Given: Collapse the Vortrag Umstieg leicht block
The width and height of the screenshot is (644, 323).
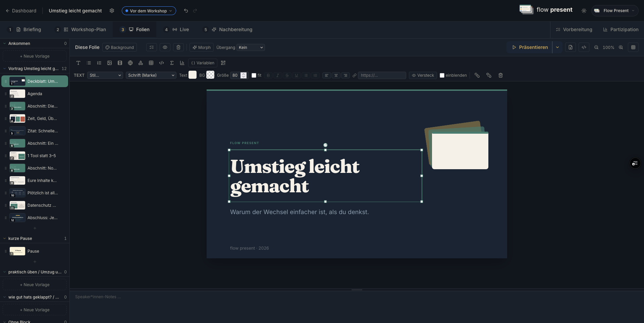Looking at the screenshot, I should [5, 69].
